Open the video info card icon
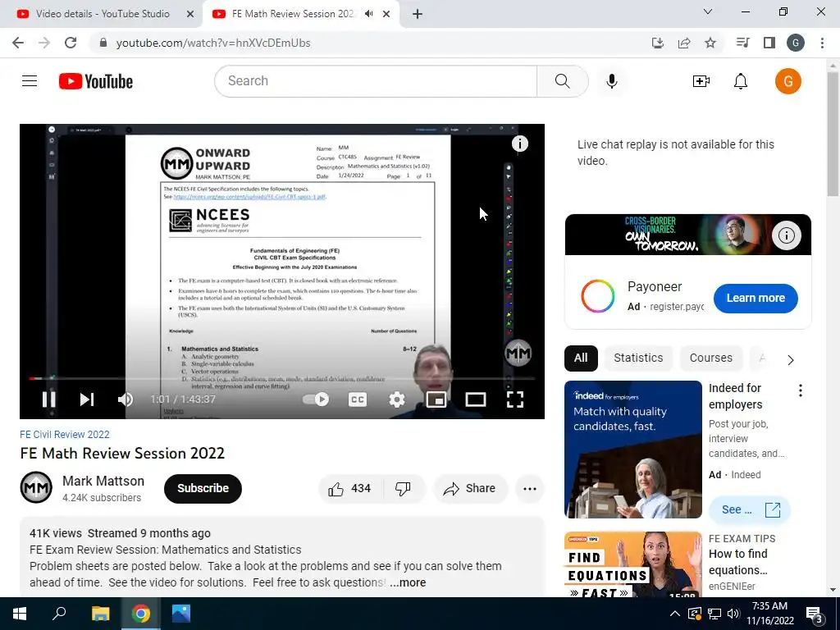The height and width of the screenshot is (630, 840). coord(519,144)
